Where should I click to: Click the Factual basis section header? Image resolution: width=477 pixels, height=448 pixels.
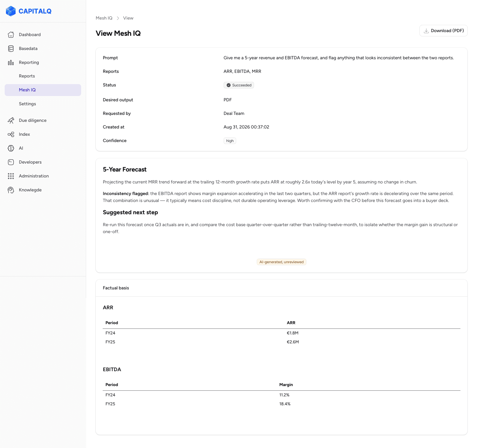click(116, 288)
